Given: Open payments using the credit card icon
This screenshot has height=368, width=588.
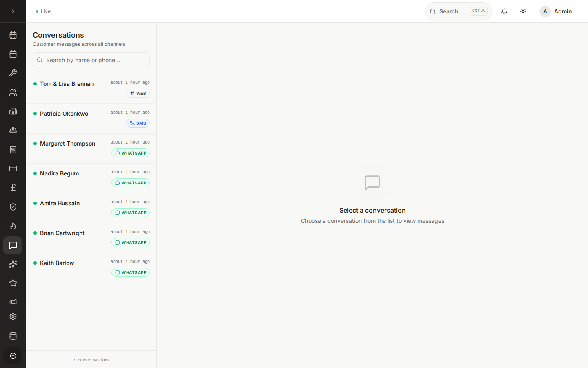Looking at the screenshot, I should [x=13, y=168].
